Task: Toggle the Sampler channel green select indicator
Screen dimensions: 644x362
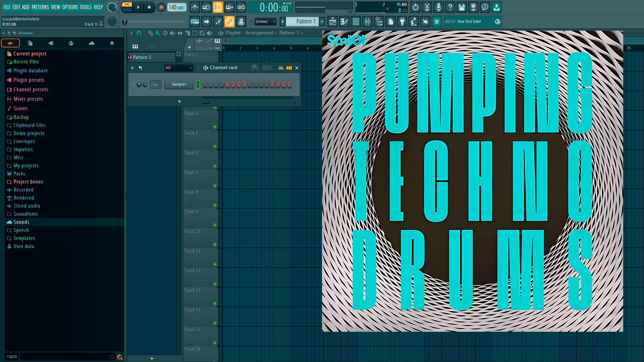Action: [x=198, y=84]
